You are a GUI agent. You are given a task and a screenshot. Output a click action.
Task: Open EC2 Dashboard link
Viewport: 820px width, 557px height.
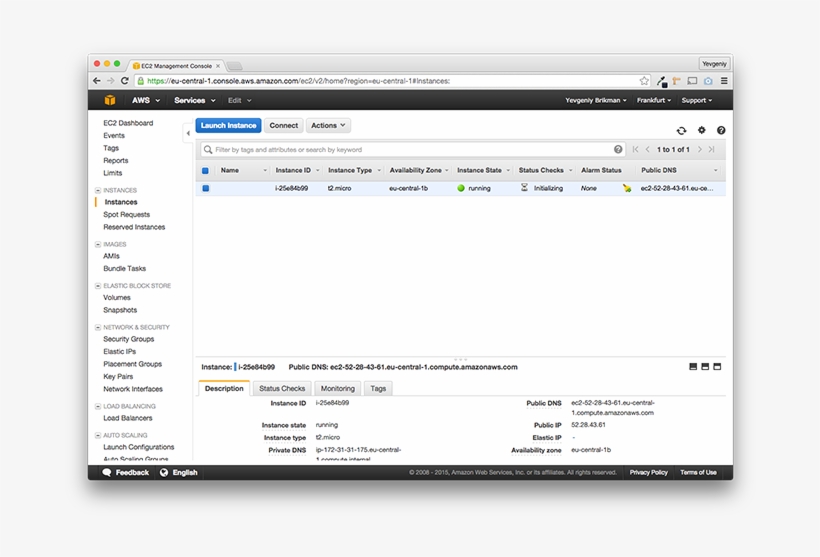tap(128, 123)
